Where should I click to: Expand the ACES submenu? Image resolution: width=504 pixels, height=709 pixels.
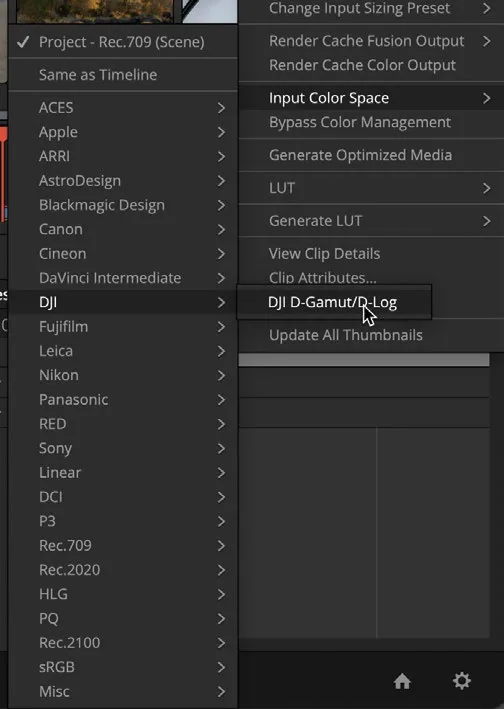[x=122, y=108]
